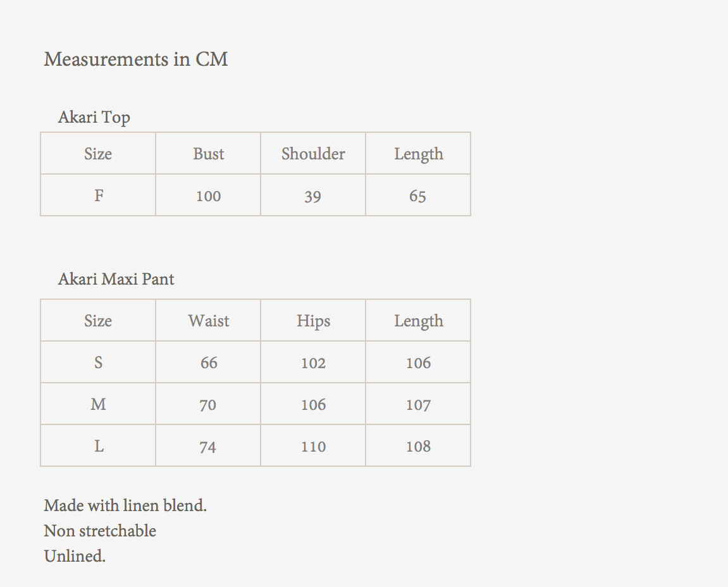Screen dimensions: 728x587
Task: Click the Bust column header
Action: click(209, 154)
